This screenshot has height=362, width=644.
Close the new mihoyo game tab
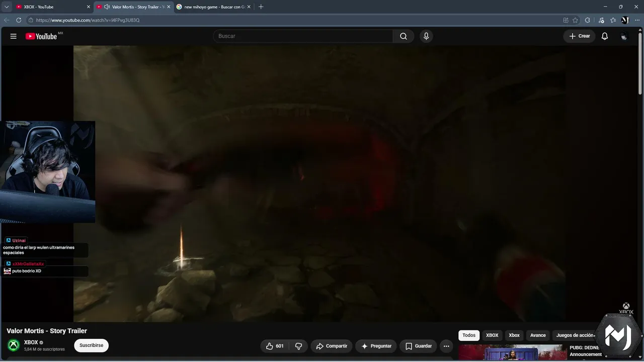pos(249,7)
